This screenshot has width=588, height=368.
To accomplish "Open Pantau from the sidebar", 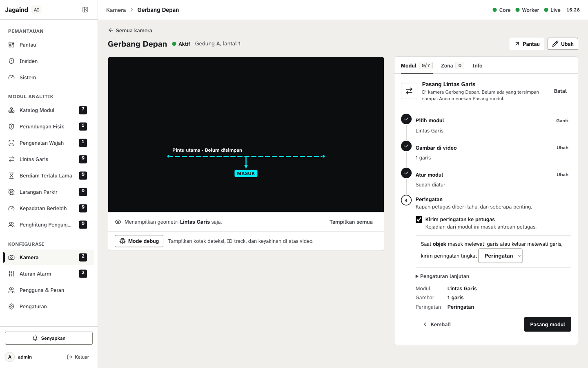I will coord(49,45).
